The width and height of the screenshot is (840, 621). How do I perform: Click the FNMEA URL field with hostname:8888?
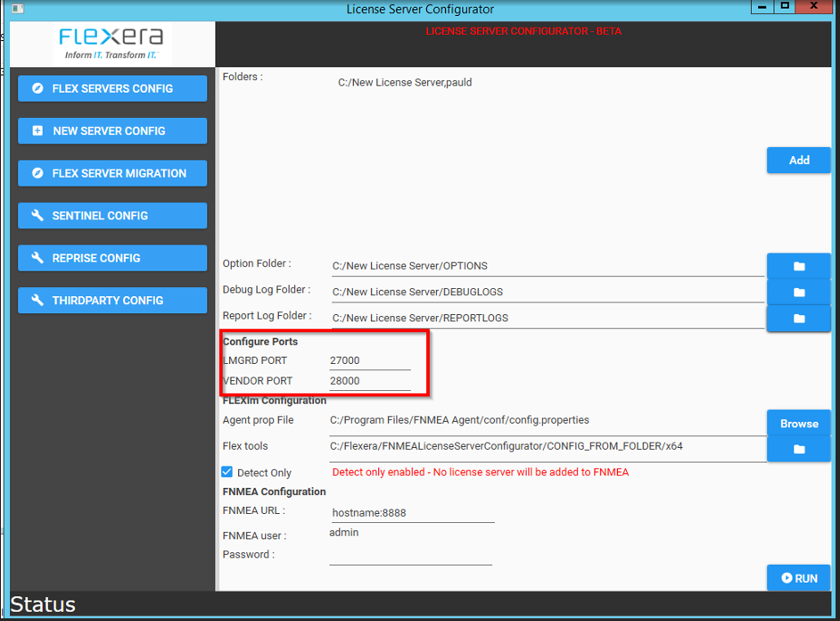[413, 513]
